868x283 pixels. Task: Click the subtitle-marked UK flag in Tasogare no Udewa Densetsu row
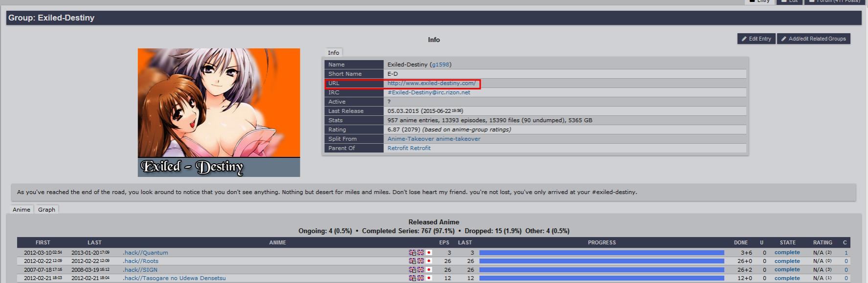[x=412, y=278]
